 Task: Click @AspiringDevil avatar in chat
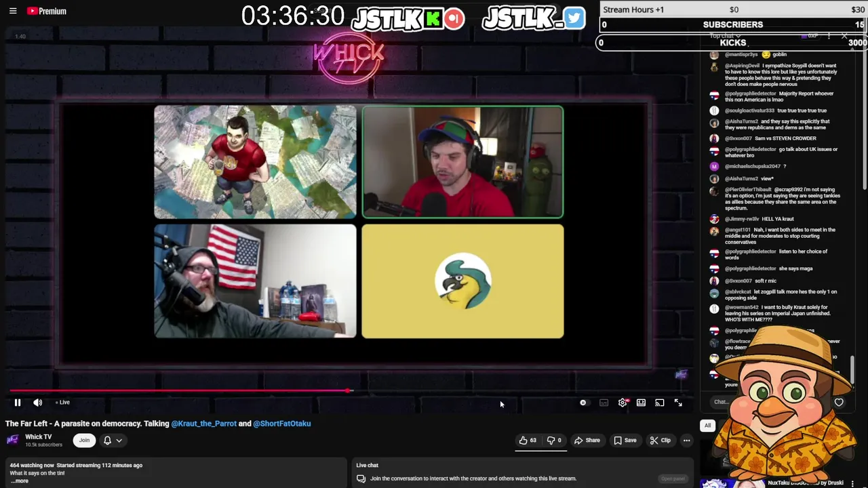714,66
